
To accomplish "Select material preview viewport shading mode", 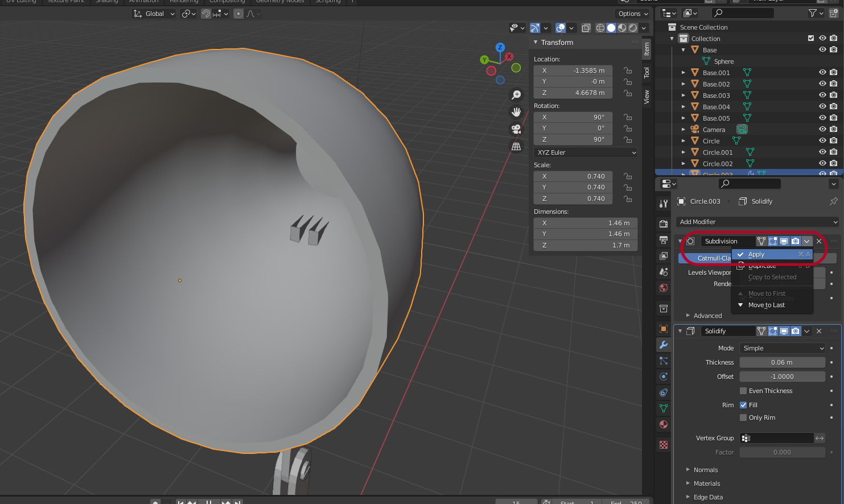I will (x=622, y=28).
